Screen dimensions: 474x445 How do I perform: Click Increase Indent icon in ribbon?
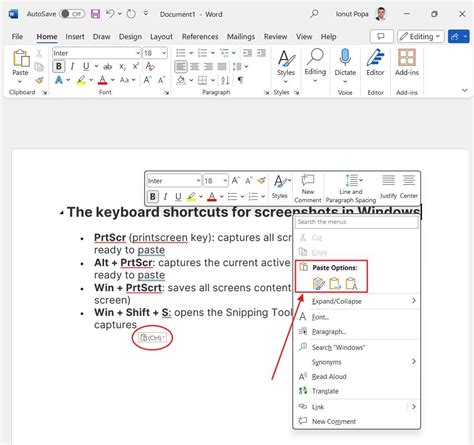point(261,53)
